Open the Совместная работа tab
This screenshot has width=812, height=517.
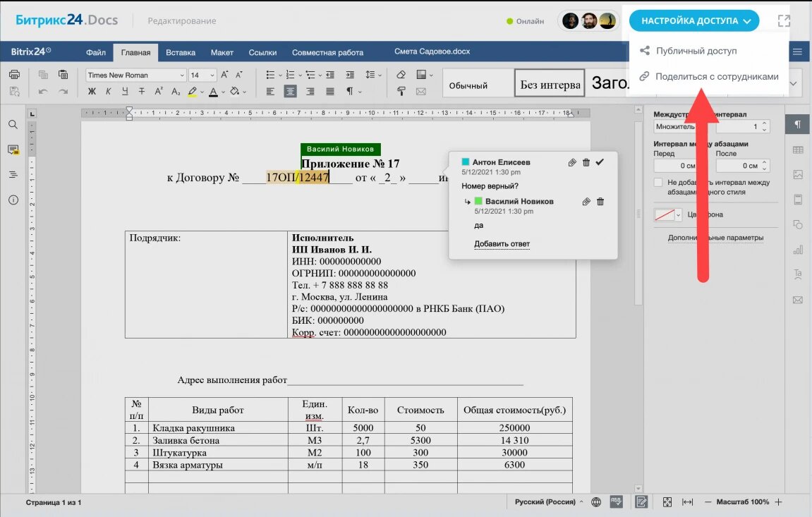click(x=327, y=52)
